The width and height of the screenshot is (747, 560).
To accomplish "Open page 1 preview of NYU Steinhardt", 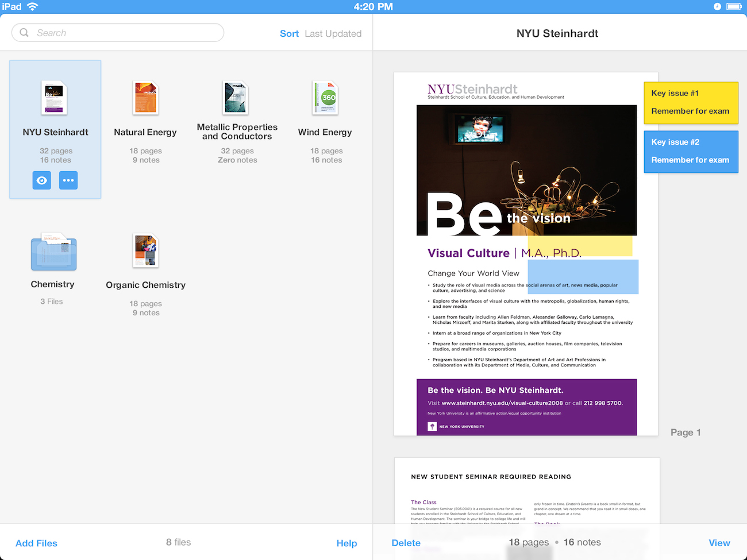I will (526, 254).
